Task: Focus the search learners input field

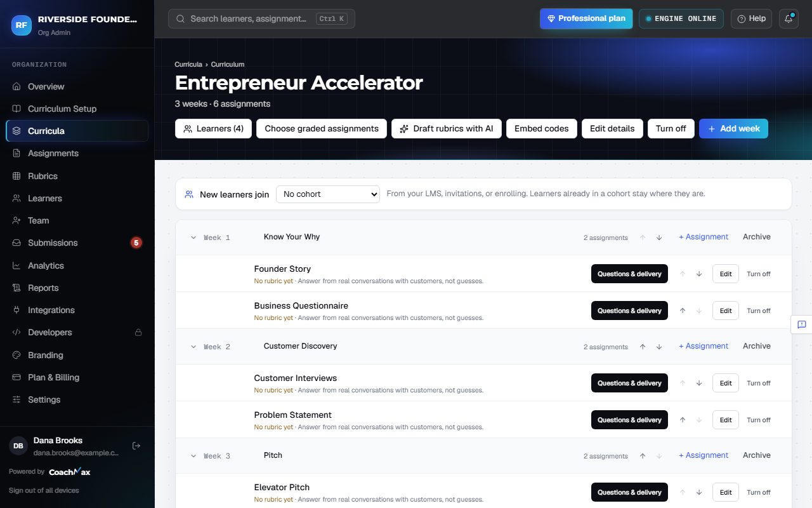Action: point(261,18)
